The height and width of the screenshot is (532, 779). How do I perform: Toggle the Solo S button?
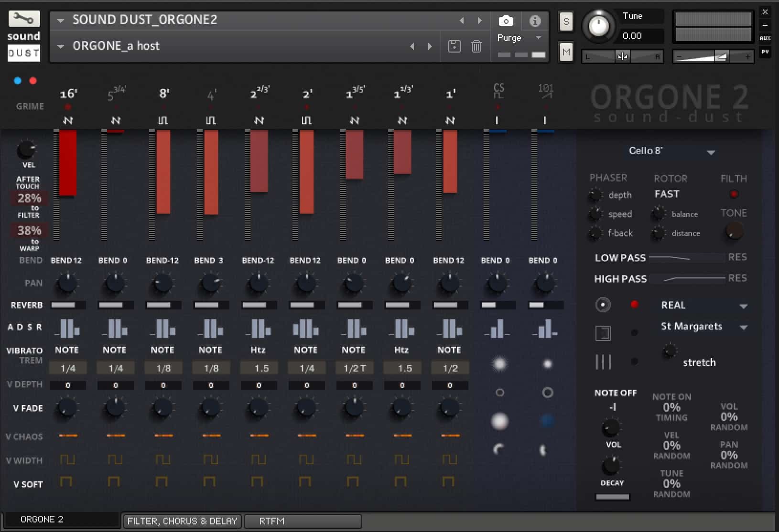tap(566, 21)
